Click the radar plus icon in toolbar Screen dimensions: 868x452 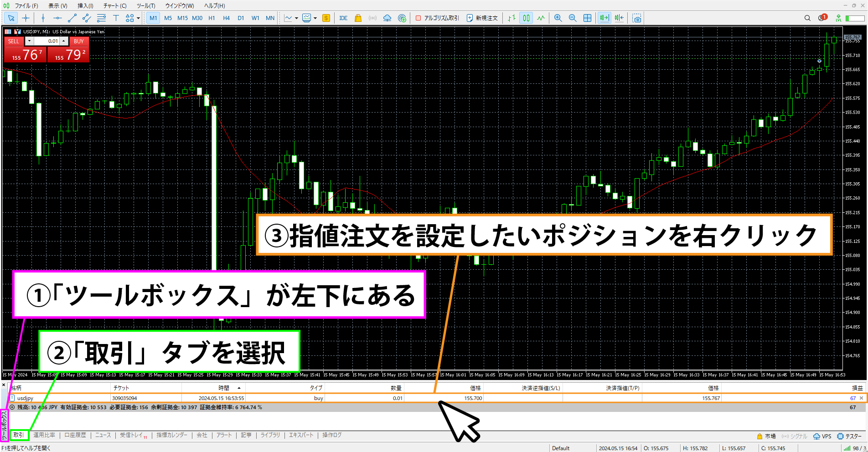tap(402, 18)
